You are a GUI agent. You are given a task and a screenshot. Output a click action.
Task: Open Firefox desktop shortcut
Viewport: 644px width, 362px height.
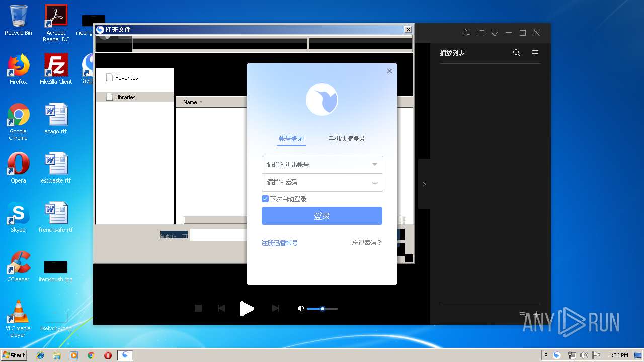(18, 69)
